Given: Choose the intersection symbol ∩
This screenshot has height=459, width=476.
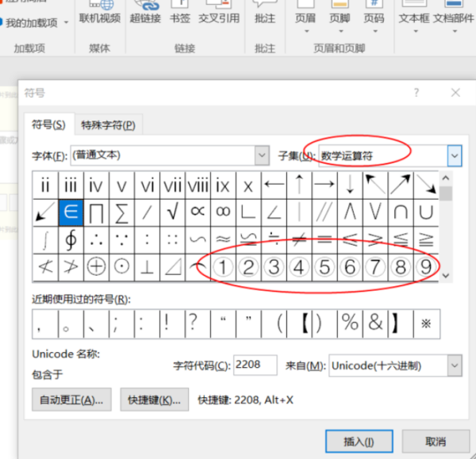Looking at the screenshot, I should pos(401,212).
